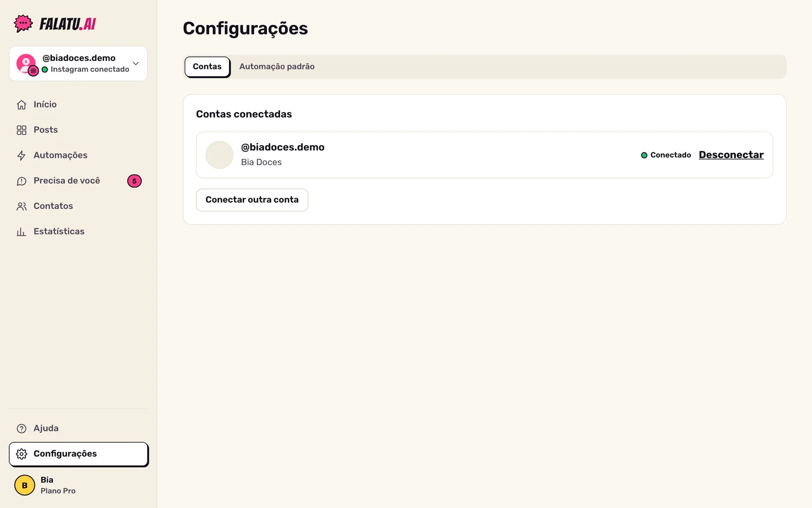Click the Contas conectadas heading

(244, 114)
